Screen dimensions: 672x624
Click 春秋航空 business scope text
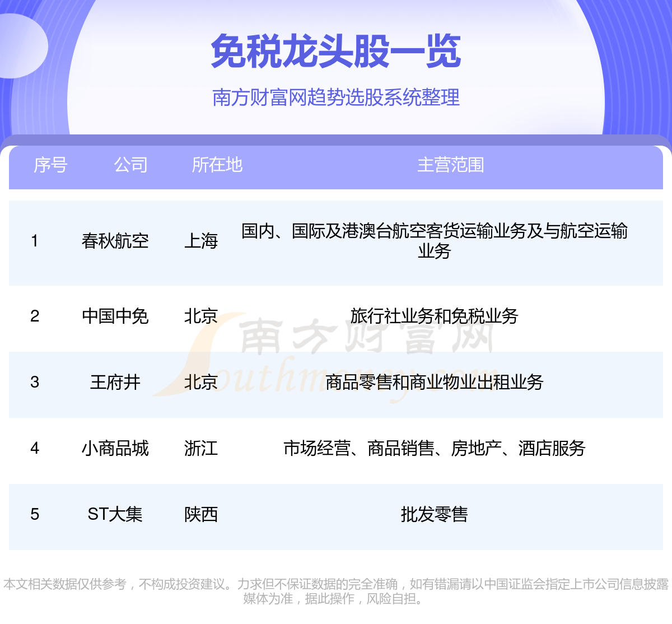point(435,241)
